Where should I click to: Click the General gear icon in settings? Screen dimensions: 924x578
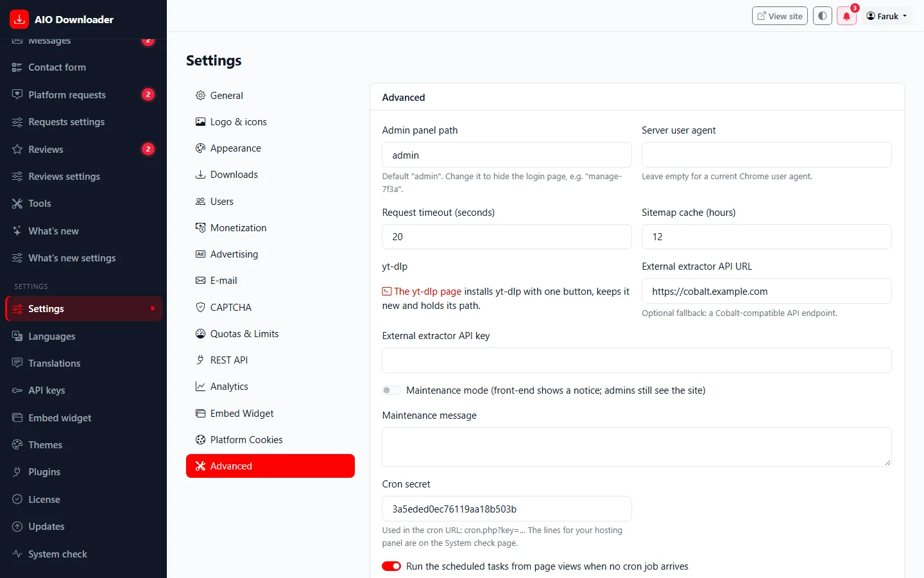200,96
